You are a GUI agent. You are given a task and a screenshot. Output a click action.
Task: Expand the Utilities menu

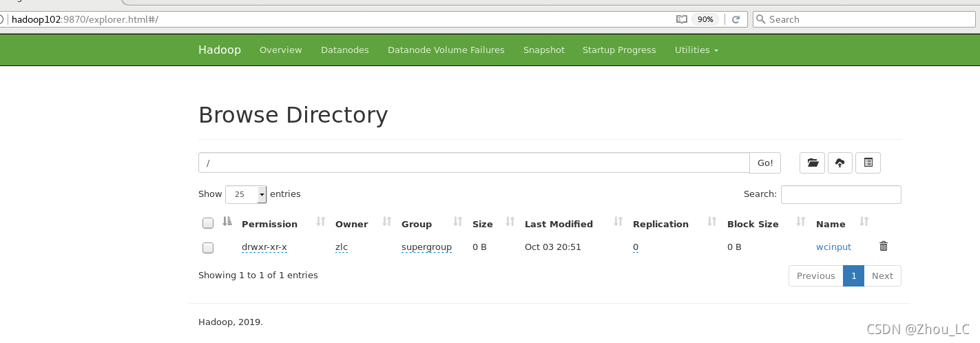click(x=696, y=50)
